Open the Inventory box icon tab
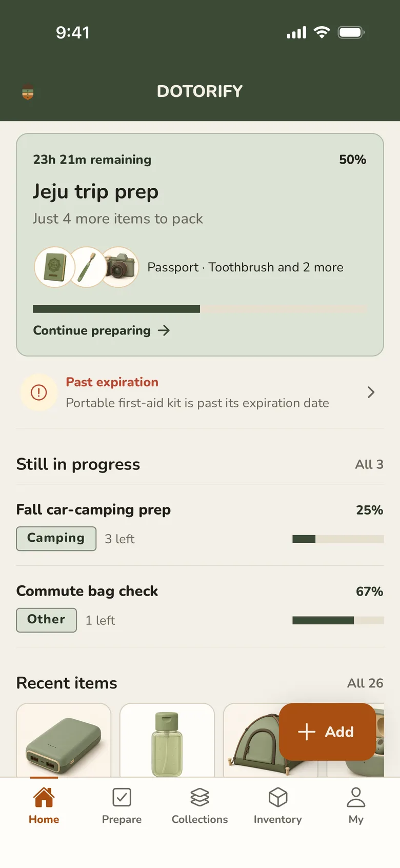 (x=278, y=797)
